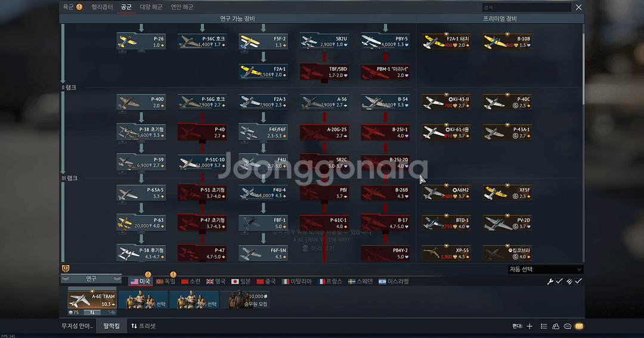Image resolution: width=644 pixels, height=338 pixels.
Task: Select the F6F-5N aircraft card
Action: (x=264, y=253)
